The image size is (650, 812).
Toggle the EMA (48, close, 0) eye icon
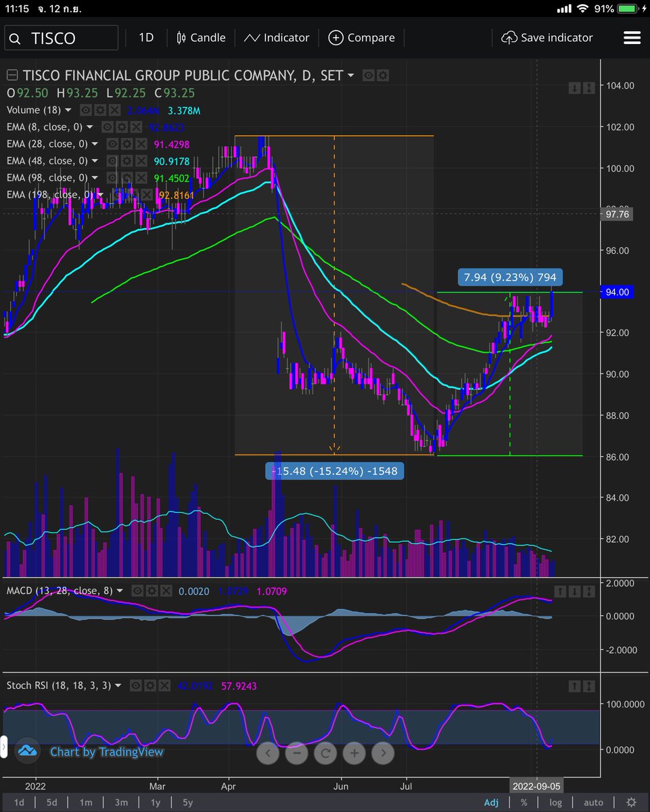[112, 160]
